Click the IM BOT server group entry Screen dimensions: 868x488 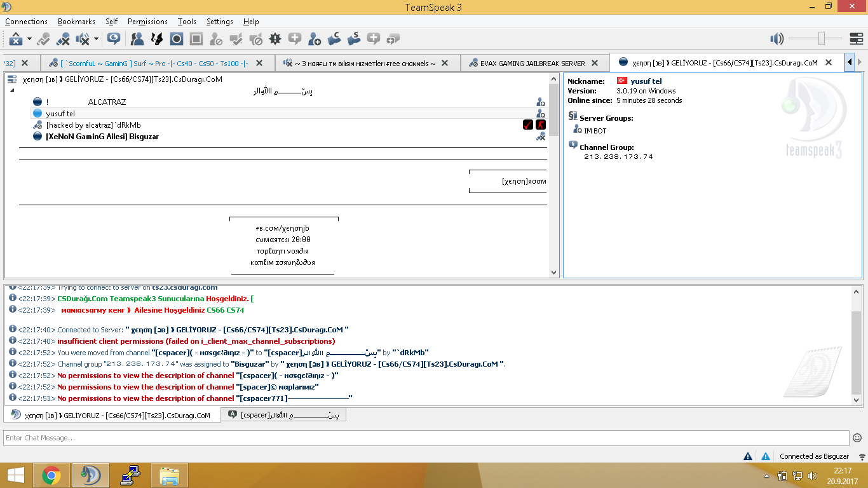click(595, 131)
